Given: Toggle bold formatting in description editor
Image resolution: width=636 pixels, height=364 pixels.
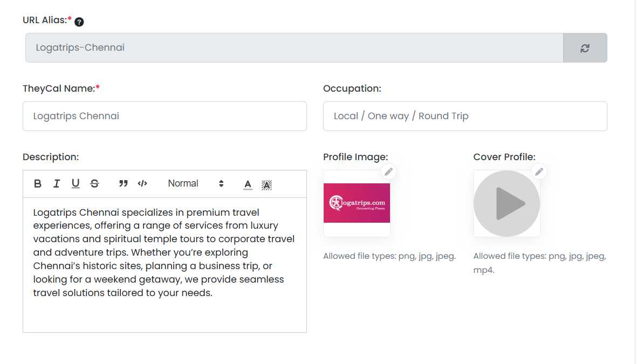Looking at the screenshot, I should pos(38,184).
